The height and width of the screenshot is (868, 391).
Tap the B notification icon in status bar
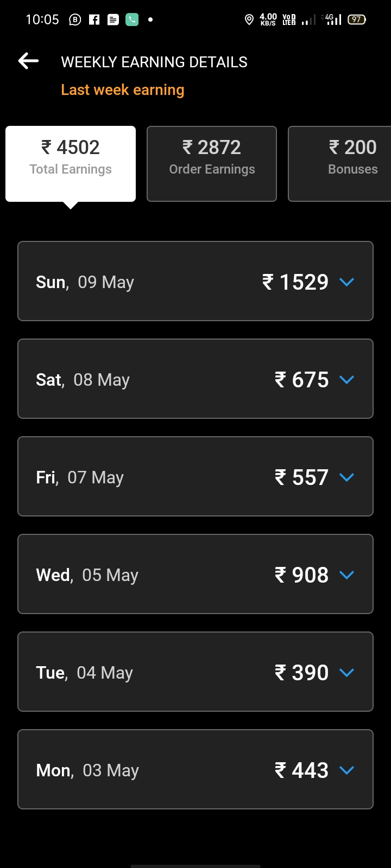click(x=75, y=20)
